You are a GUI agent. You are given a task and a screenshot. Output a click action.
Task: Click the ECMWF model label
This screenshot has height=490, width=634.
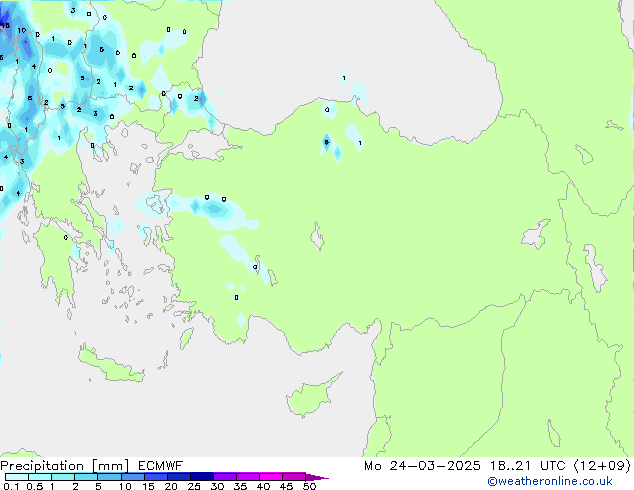[x=161, y=466]
